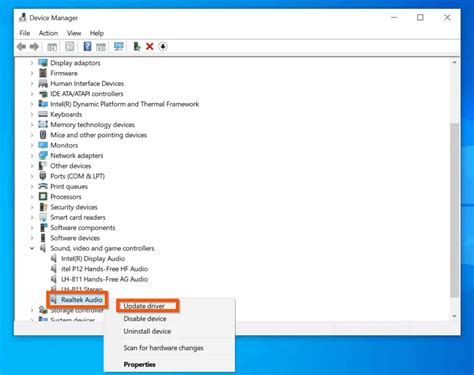Click the Software components icon
Image resolution: width=474 pixels, height=375 pixels.
43,227
